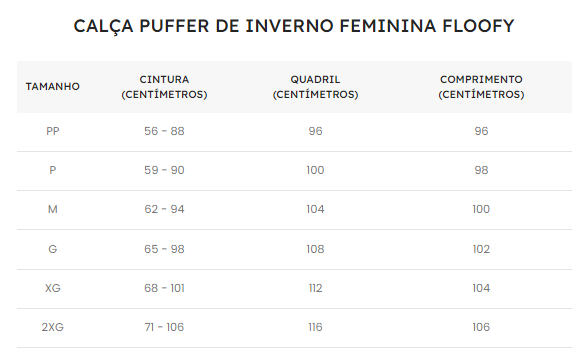The height and width of the screenshot is (362, 587).
Task: Click the QUADRIL (CENTÍMETROS) column header
Action: tap(315, 87)
